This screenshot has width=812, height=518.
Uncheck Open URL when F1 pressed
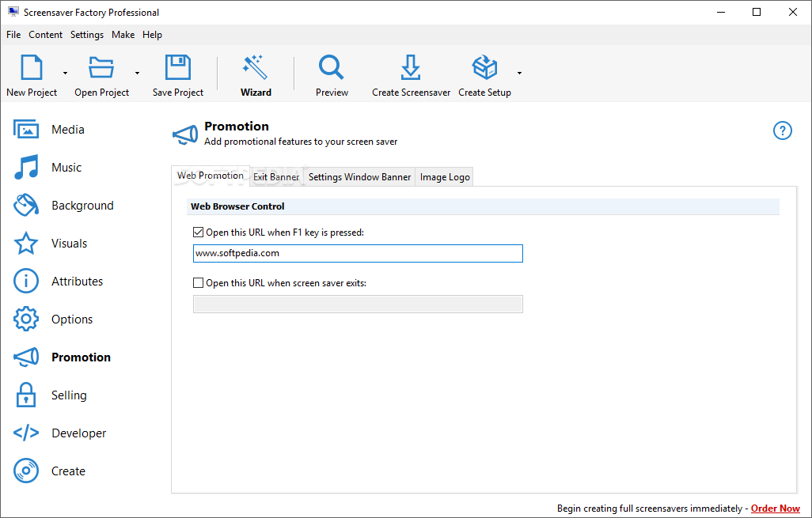pyautogui.click(x=199, y=233)
